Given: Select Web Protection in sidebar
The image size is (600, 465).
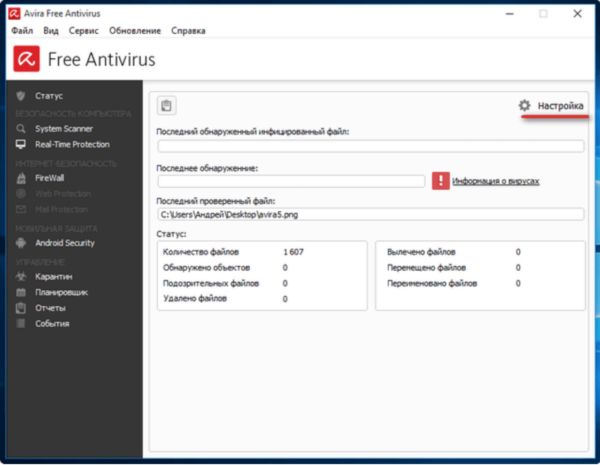Looking at the screenshot, I should click(x=63, y=194).
